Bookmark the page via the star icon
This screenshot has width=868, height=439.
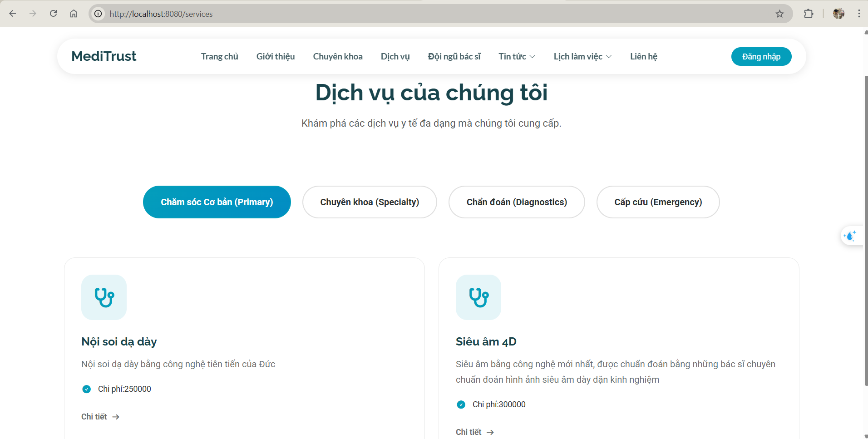coord(780,14)
